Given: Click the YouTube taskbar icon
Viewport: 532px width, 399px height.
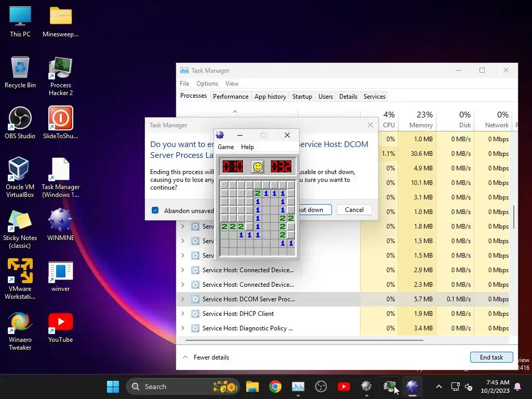Looking at the screenshot, I should 344,387.
